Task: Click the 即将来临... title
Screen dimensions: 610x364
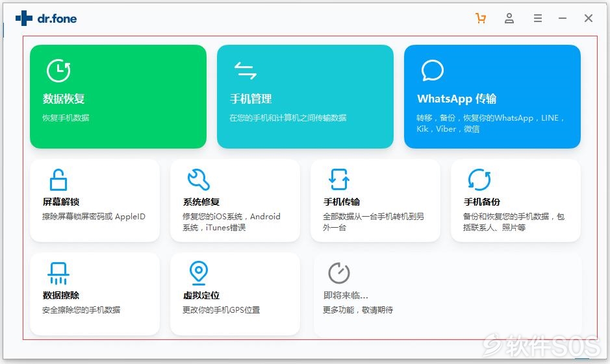Action: coord(346,295)
